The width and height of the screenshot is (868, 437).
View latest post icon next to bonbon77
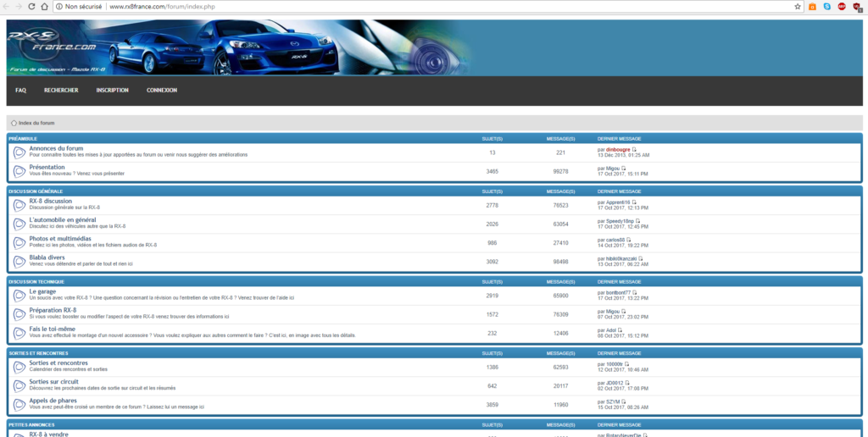(x=635, y=293)
